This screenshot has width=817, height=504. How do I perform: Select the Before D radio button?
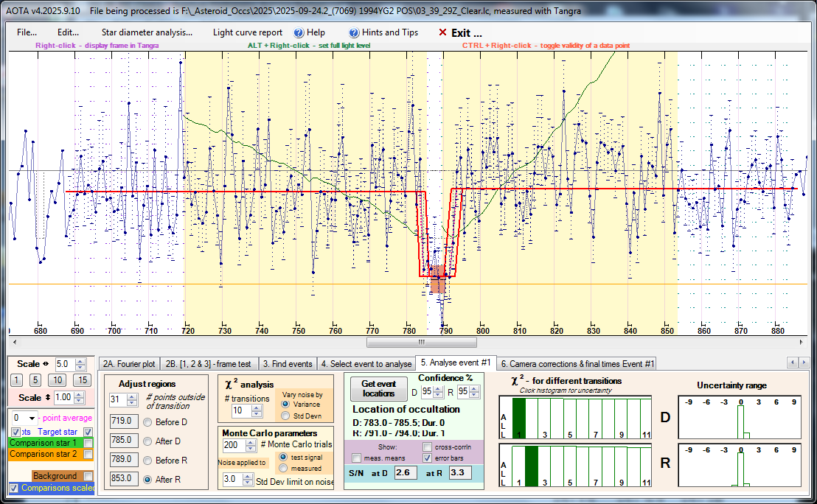pyautogui.click(x=147, y=422)
